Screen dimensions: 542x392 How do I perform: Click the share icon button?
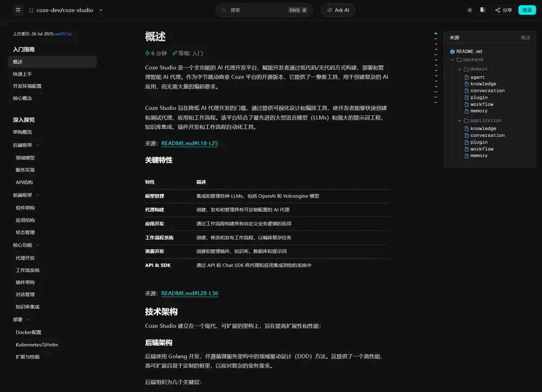[503, 10]
